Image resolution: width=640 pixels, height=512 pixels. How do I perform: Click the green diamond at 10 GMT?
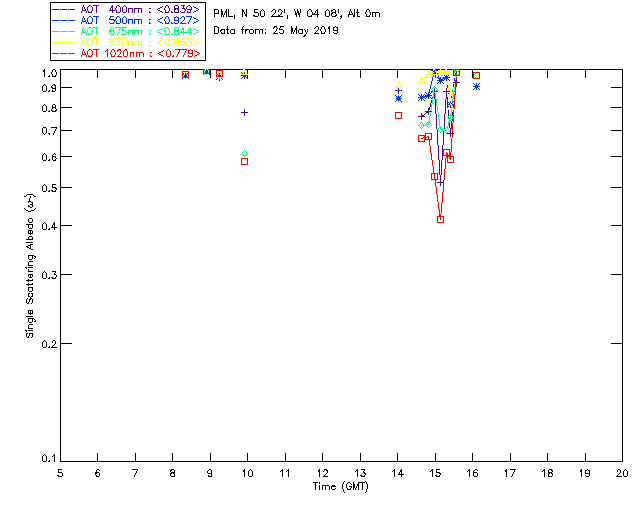click(244, 154)
